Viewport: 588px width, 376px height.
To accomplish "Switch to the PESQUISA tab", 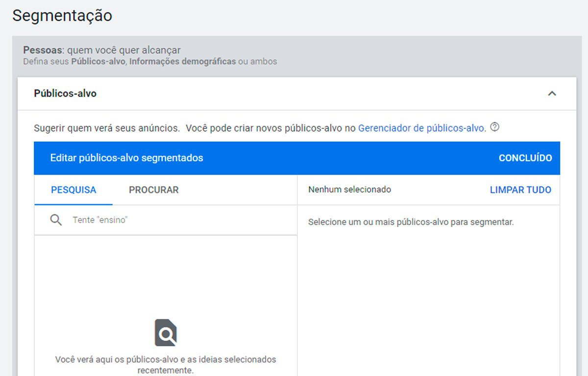I will point(73,190).
